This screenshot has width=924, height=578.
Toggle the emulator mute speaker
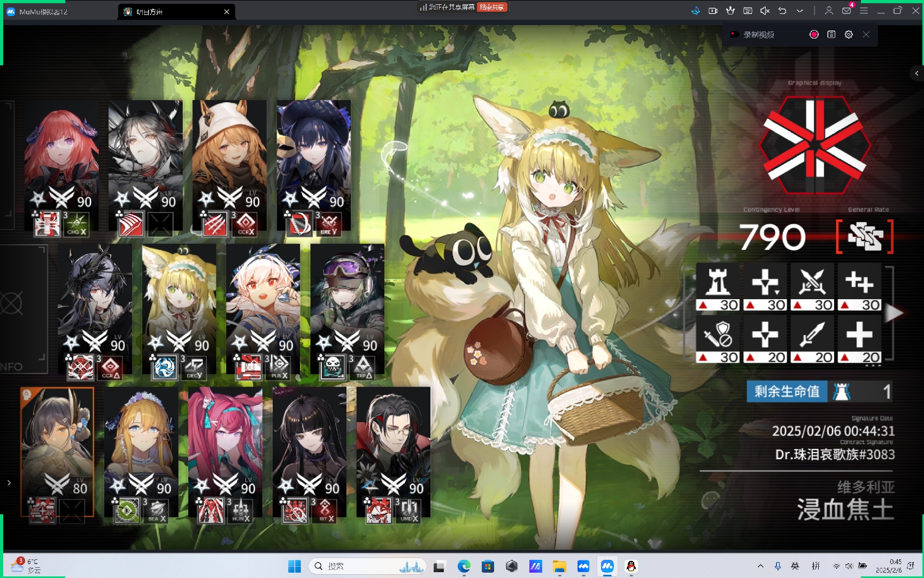(765, 11)
